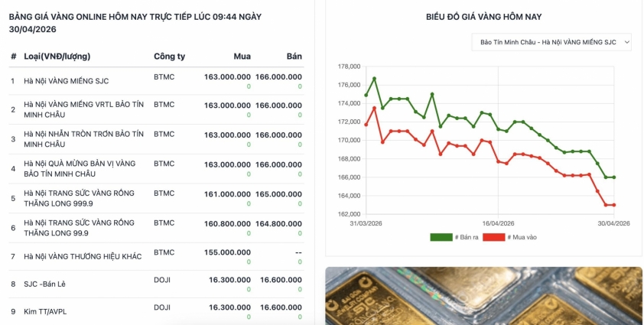
Task: Click the gold bars image thumbnail
Action: click(483, 296)
